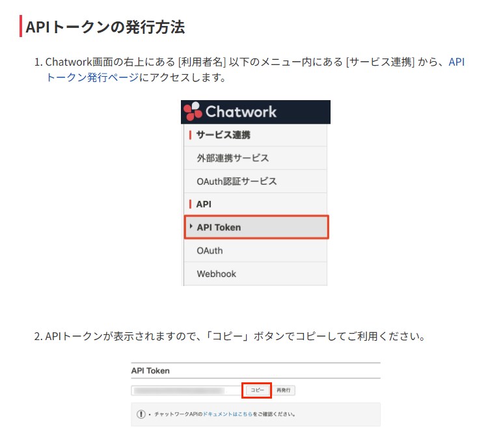Viewport: 490px width, 448px height.
Task: Select the API Token menu item
Action: (219, 228)
